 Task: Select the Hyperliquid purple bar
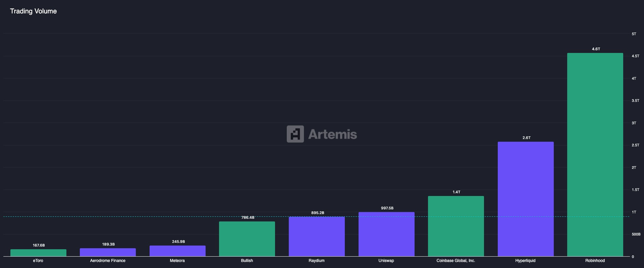[x=526, y=199]
